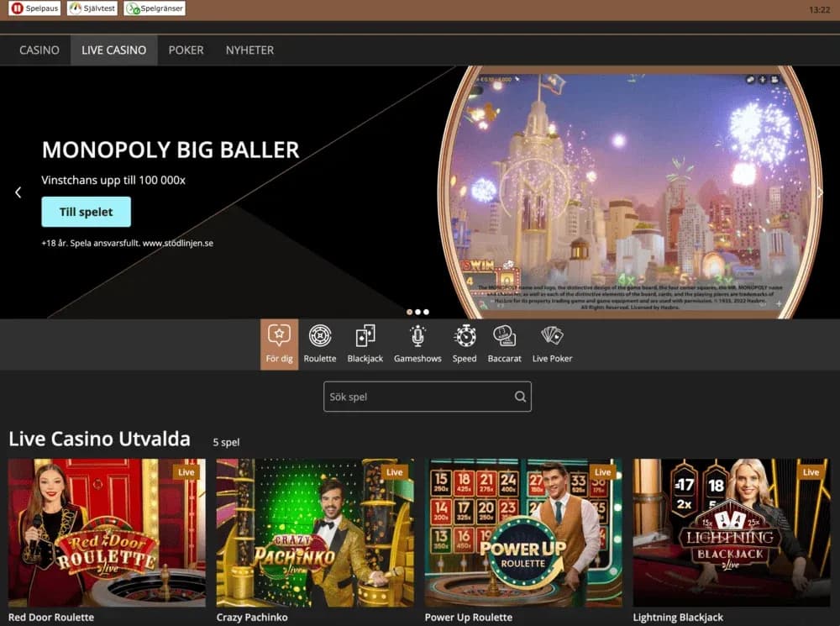Click the Till spelet button
This screenshot has height=626, width=840.
pos(86,212)
